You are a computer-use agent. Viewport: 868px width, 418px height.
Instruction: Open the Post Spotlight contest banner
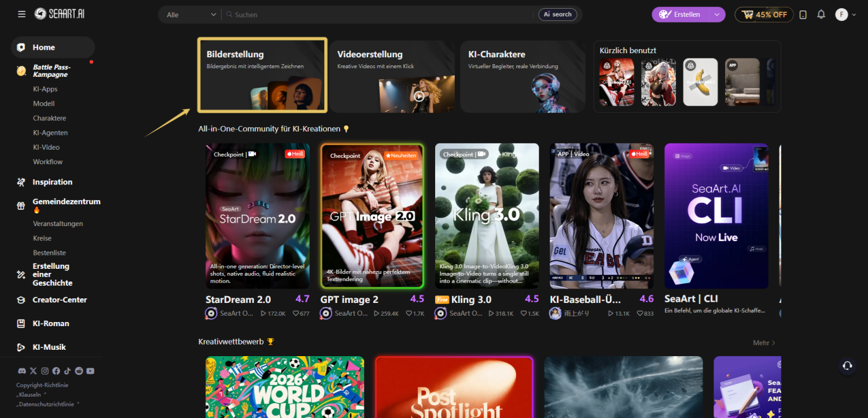pos(454,387)
